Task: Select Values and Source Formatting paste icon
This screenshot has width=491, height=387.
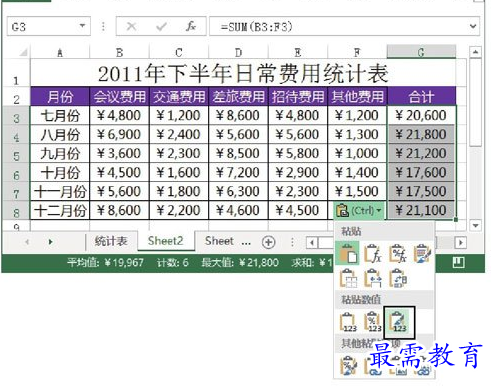Action: (399, 322)
